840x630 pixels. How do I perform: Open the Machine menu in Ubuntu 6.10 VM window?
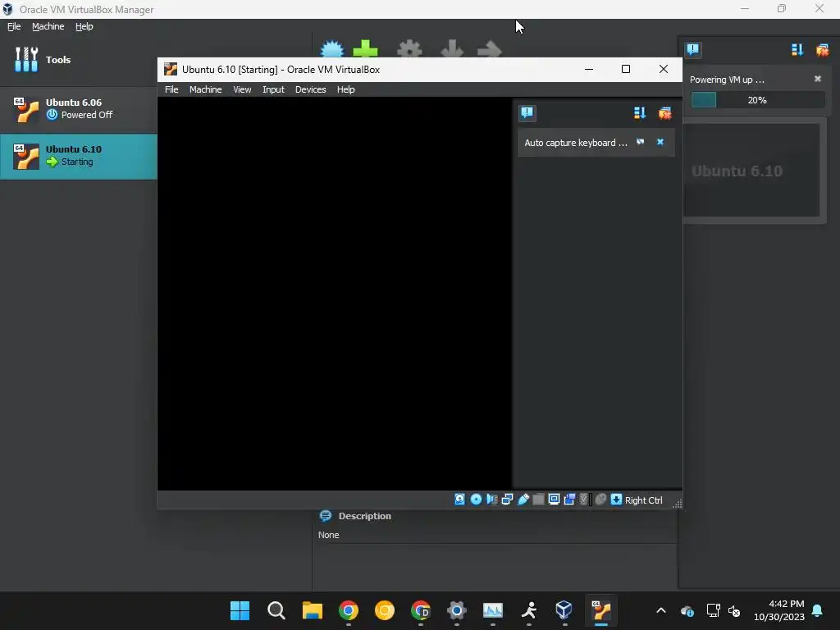(205, 89)
